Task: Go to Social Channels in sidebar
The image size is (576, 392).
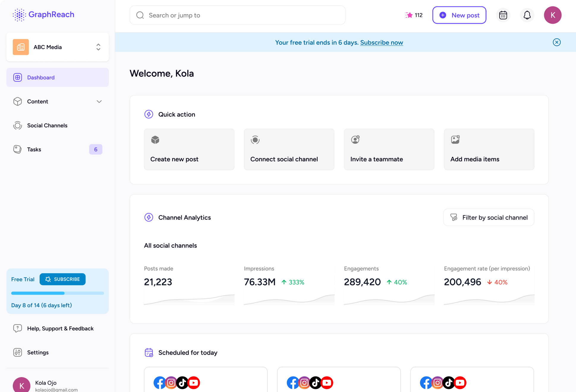Action: pos(47,125)
